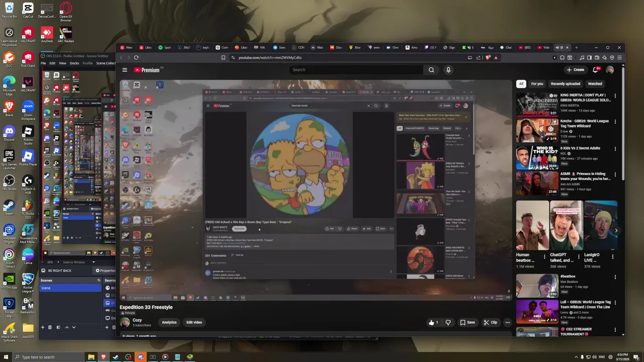Image resolution: width=644 pixels, height=362 pixels.
Task: Open options for 6 Kids Vs 2 Secret Adults
Action: click(x=615, y=149)
